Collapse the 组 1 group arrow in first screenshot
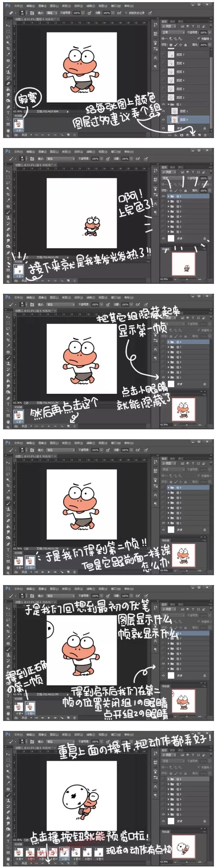218x868 pixels. tap(168, 104)
